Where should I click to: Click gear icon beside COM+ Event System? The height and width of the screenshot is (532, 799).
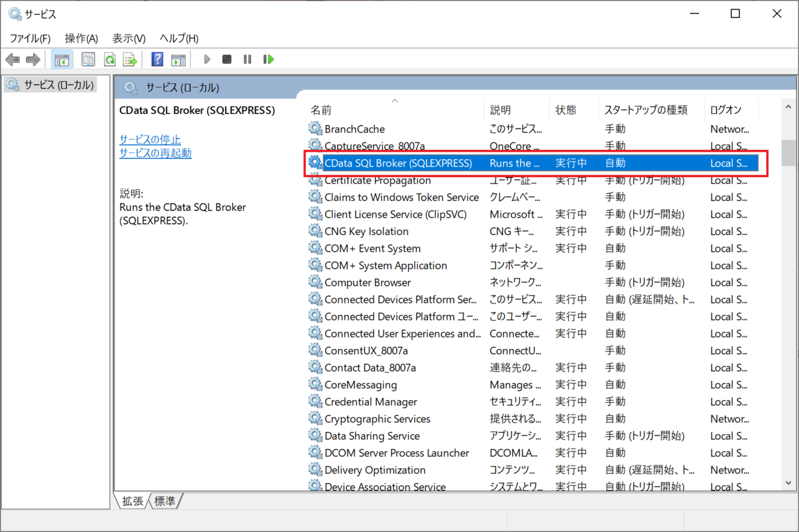(315, 248)
